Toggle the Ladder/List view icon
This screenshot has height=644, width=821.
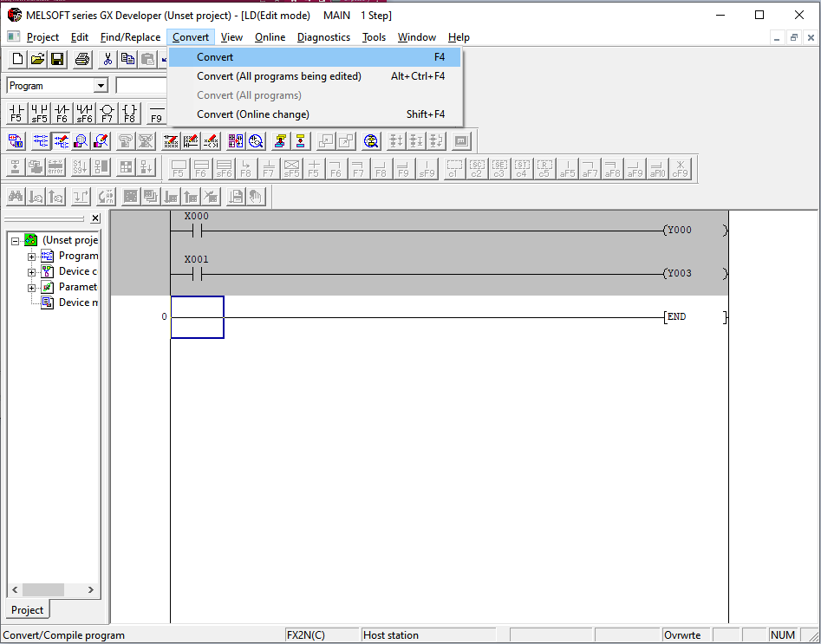(x=16, y=140)
